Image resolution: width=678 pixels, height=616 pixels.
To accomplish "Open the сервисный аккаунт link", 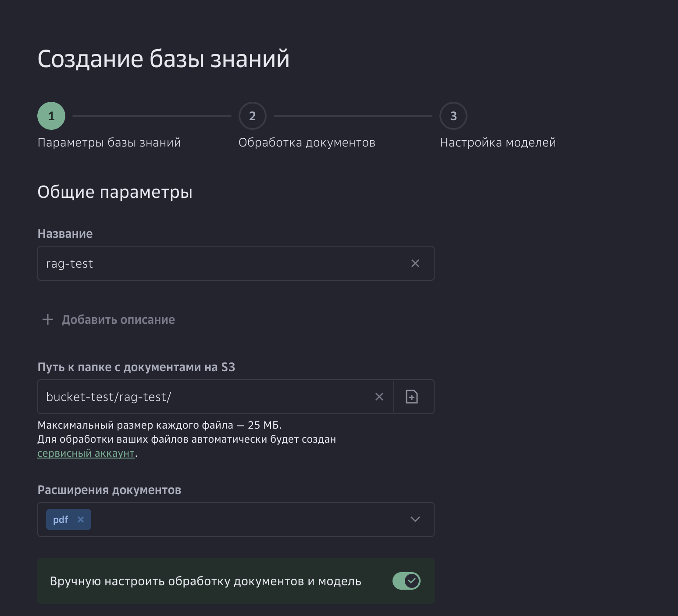I will (86, 453).
